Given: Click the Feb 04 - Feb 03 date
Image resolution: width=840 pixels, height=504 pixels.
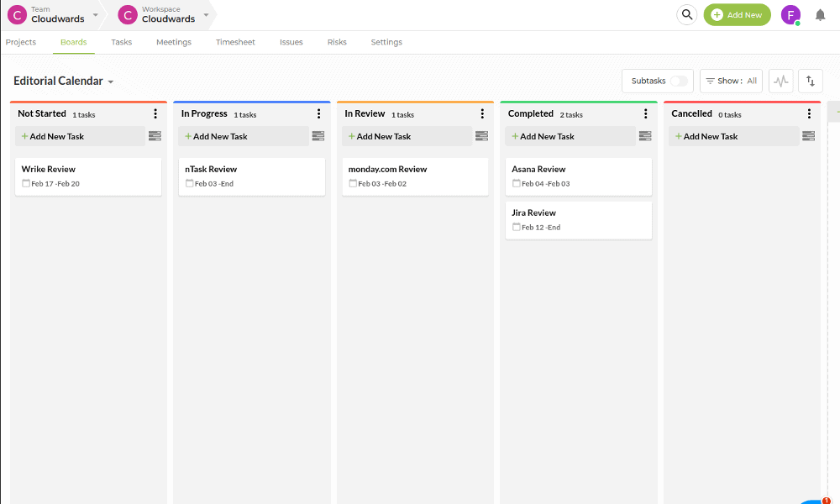Looking at the screenshot, I should (x=546, y=184).
